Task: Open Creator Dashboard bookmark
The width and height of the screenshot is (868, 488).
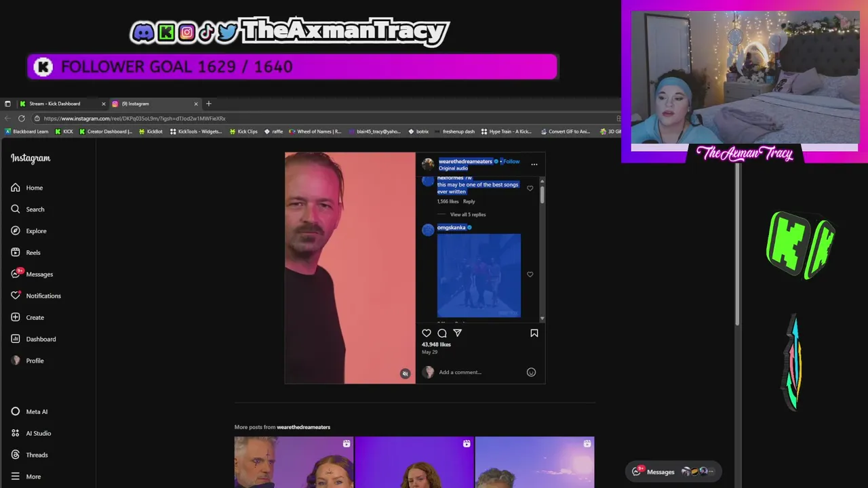Action: (105, 131)
